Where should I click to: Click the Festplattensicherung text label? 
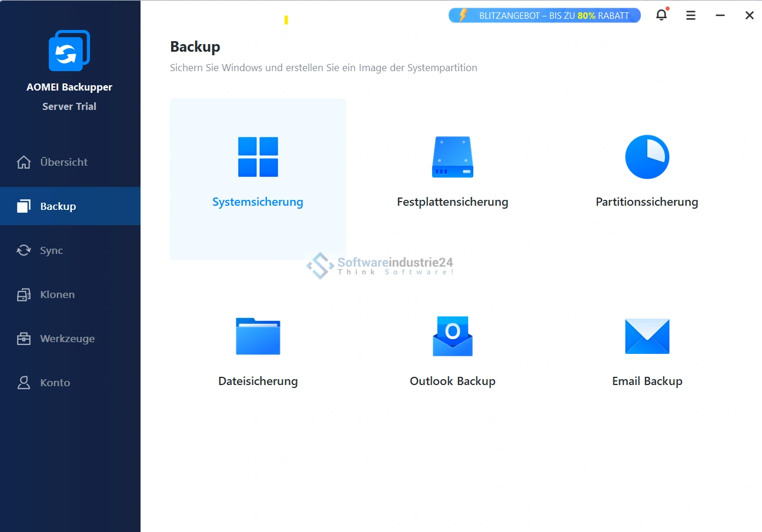click(452, 202)
